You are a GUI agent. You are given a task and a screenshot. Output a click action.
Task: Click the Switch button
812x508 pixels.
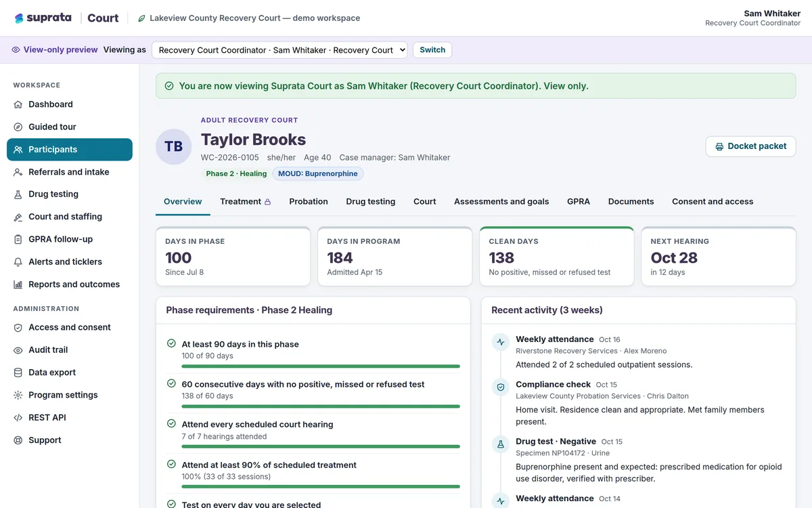[432, 50]
